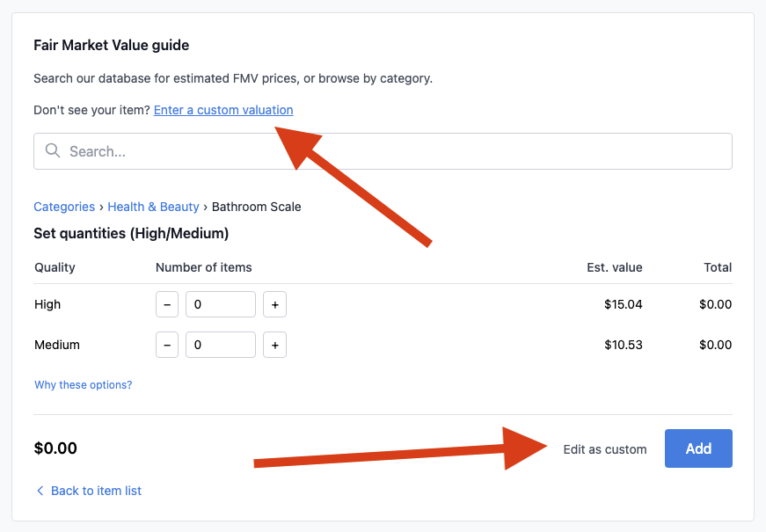766x532 pixels.
Task: Click the minus icon for Medium quality items
Action: click(x=167, y=345)
